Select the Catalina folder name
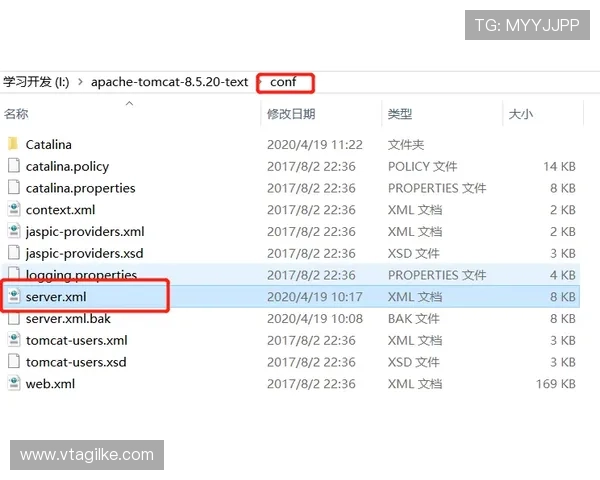600x480 pixels. pos(49,145)
